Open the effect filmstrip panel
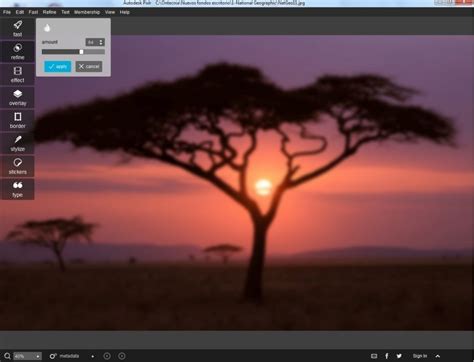Screen dimensions: 474x362 [17, 75]
